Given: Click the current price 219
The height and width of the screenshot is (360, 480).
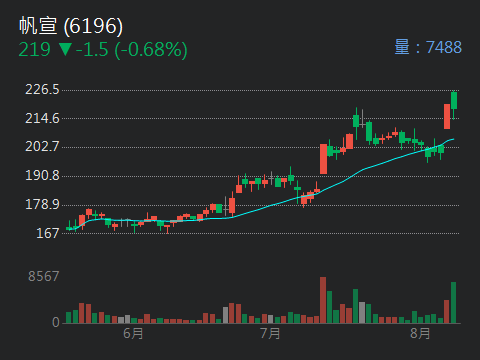Looking at the screenshot, I should [x=34, y=50].
